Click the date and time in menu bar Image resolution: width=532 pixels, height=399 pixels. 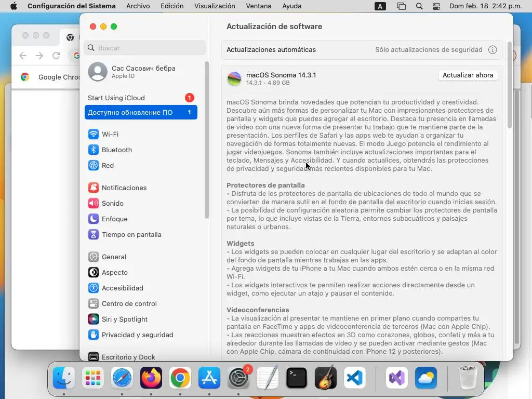(x=486, y=6)
